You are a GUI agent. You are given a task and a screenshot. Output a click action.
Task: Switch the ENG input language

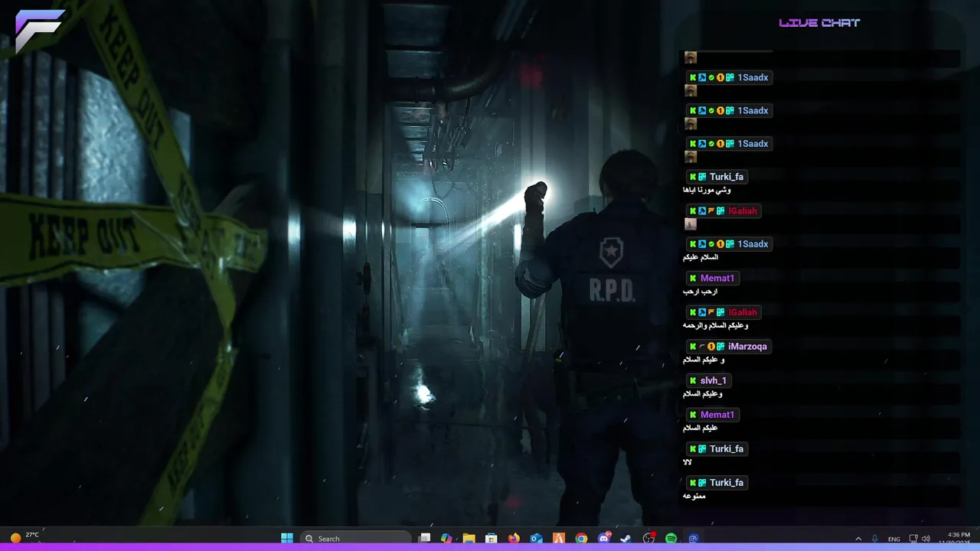[x=893, y=539]
